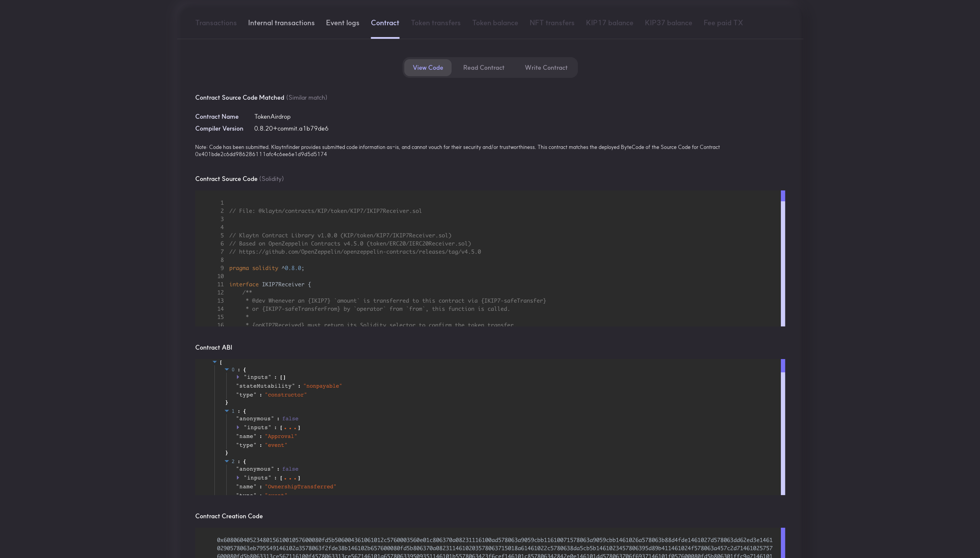Open the Internal transactions tab
Image resolution: width=980 pixels, height=558 pixels.
pyautogui.click(x=281, y=23)
